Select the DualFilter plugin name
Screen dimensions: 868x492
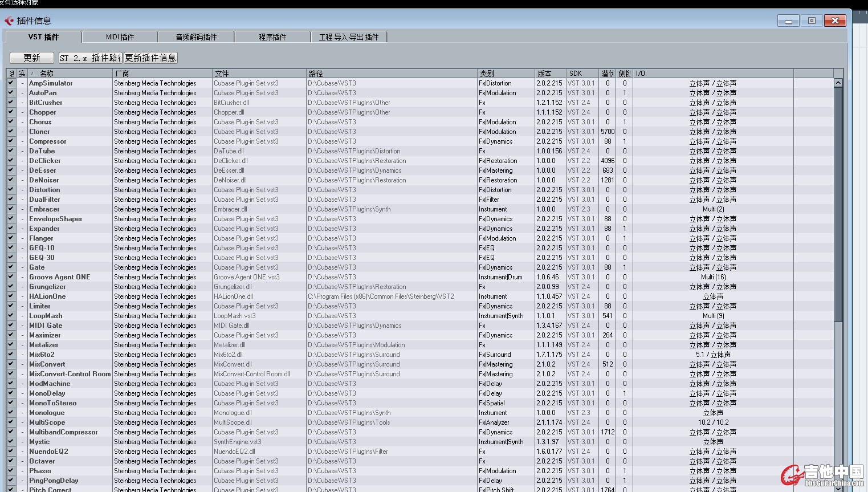click(44, 200)
